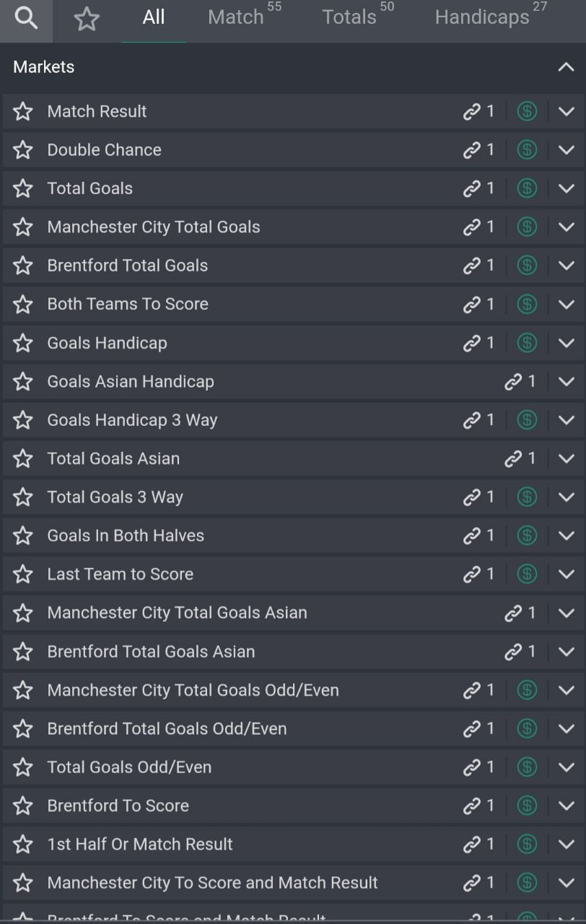Collapse the Markets section
Screen dimensions: 586x924
(566, 67)
